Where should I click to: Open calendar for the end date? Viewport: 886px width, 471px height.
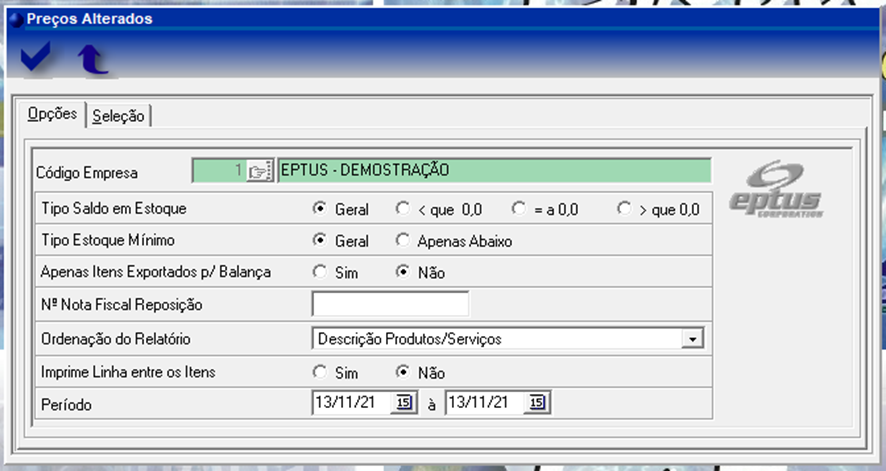[x=537, y=403]
